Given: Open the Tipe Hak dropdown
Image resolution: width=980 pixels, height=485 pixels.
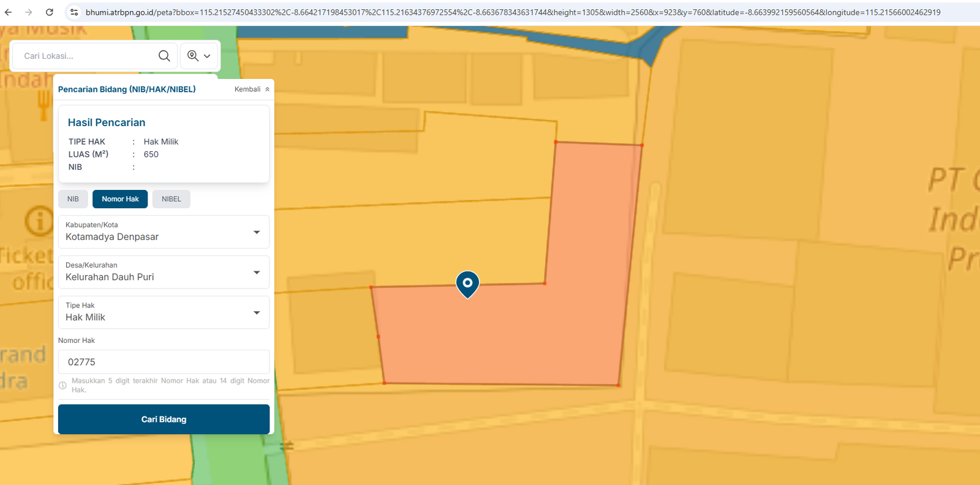Looking at the screenshot, I should (164, 313).
